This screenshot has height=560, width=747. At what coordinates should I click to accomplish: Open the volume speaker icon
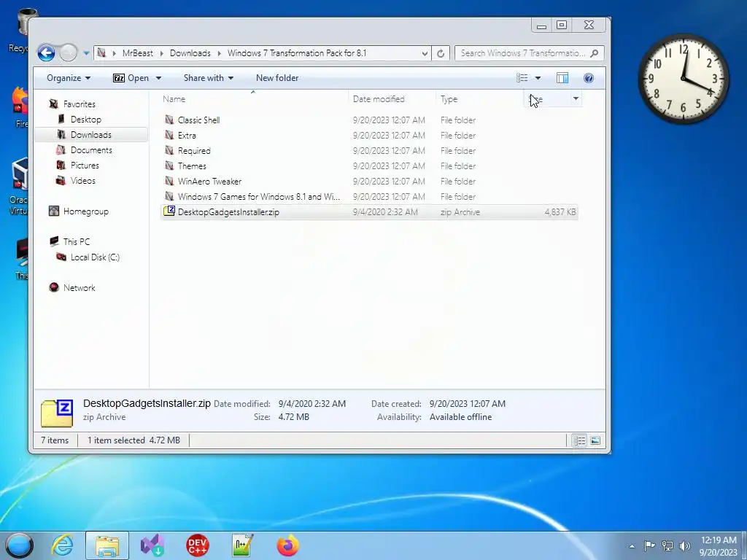(684, 546)
